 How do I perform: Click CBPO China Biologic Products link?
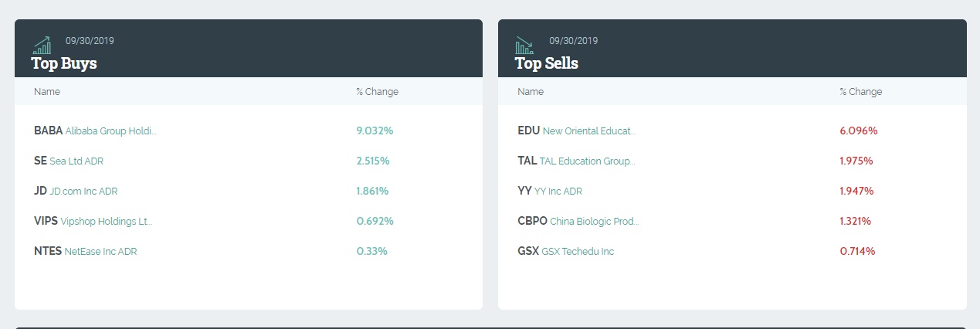coord(578,222)
